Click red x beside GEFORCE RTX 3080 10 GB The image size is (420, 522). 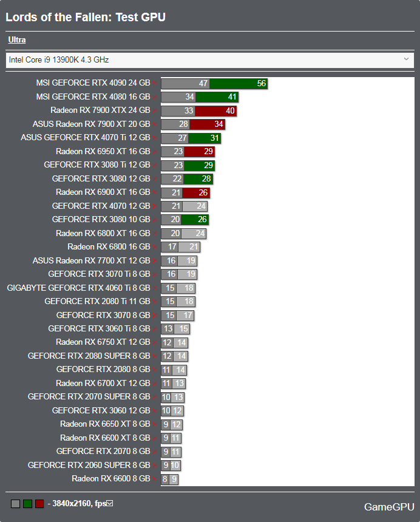click(x=155, y=220)
